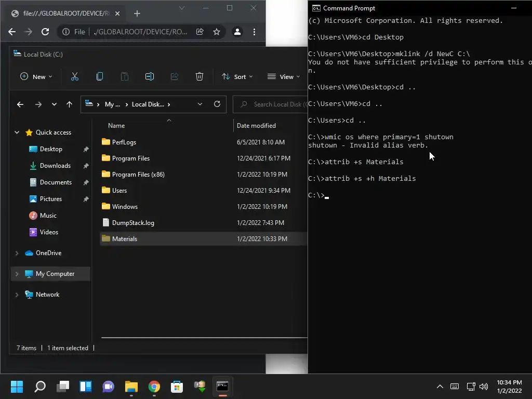Screen dimensions: 532x399
Task: Open the New item menu button
Action: click(36, 77)
